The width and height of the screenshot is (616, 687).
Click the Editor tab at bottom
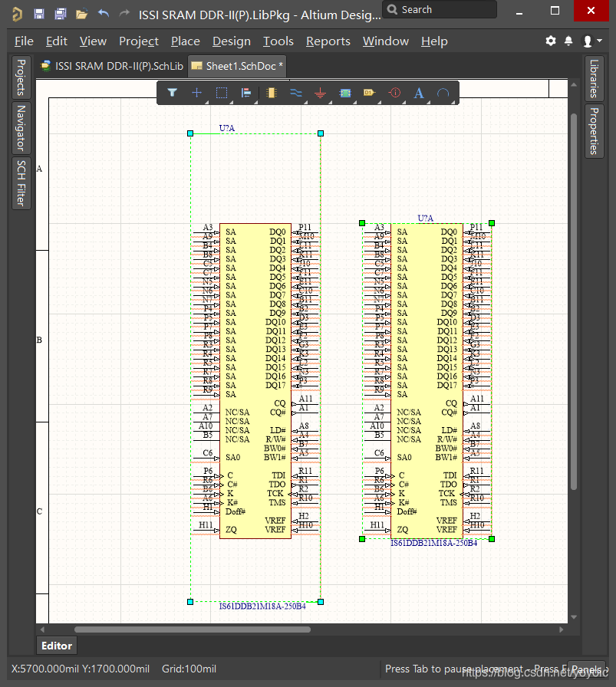(57, 646)
